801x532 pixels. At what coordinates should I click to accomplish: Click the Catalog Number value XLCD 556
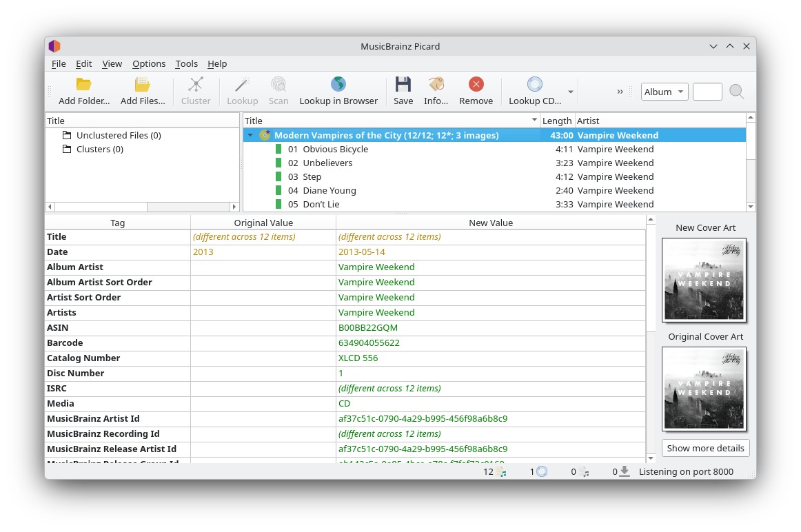coord(358,358)
